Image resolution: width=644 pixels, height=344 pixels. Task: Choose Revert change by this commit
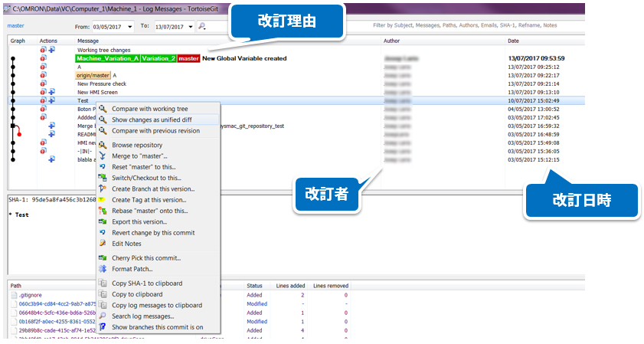point(153,233)
